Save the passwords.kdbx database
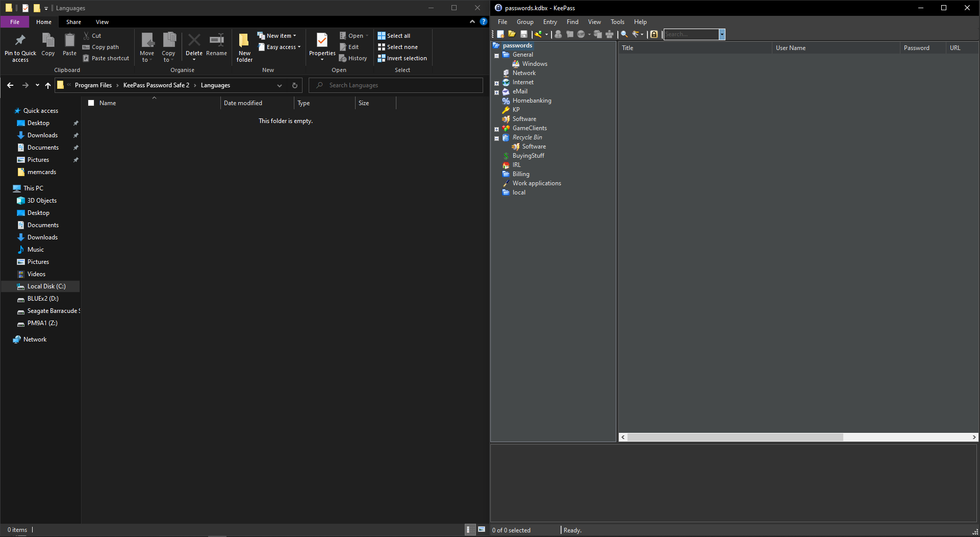This screenshot has height=537, width=980. click(523, 34)
